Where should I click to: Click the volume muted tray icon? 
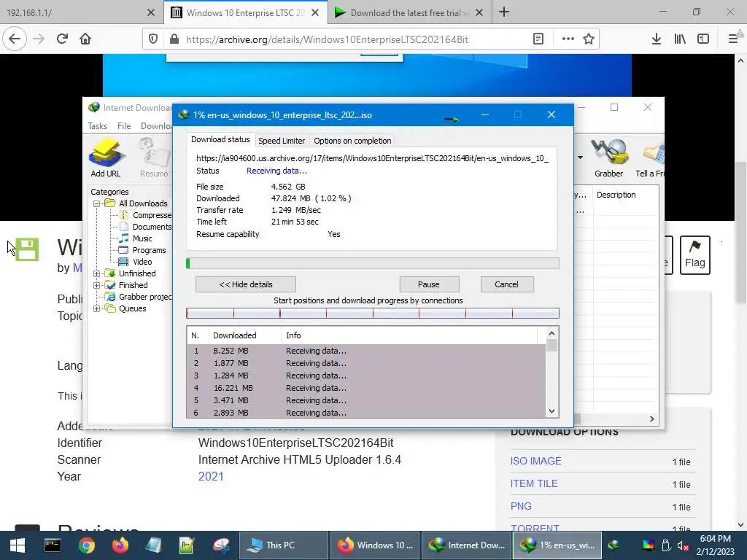pyautogui.click(x=683, y=545)
